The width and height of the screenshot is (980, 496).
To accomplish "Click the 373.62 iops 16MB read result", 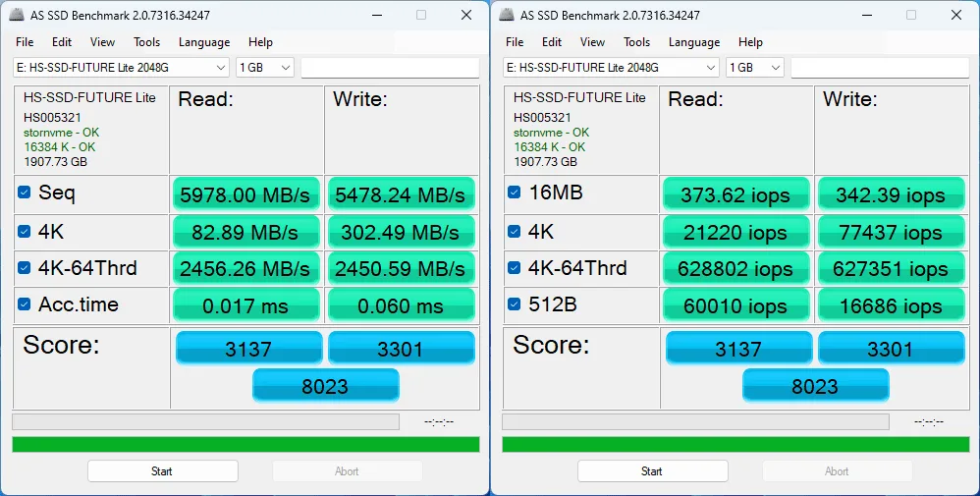I will [735, 194].
